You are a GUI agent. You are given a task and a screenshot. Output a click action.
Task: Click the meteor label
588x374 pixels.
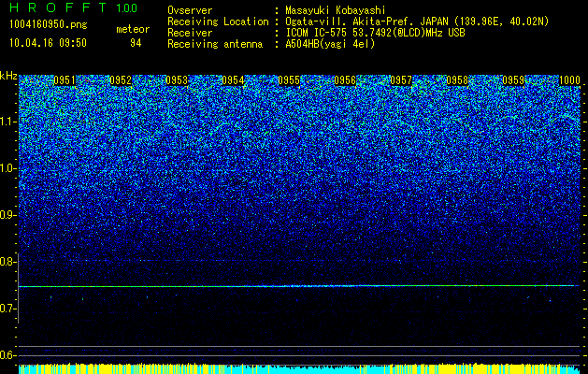pyautogui.click(x=133, y=29)
